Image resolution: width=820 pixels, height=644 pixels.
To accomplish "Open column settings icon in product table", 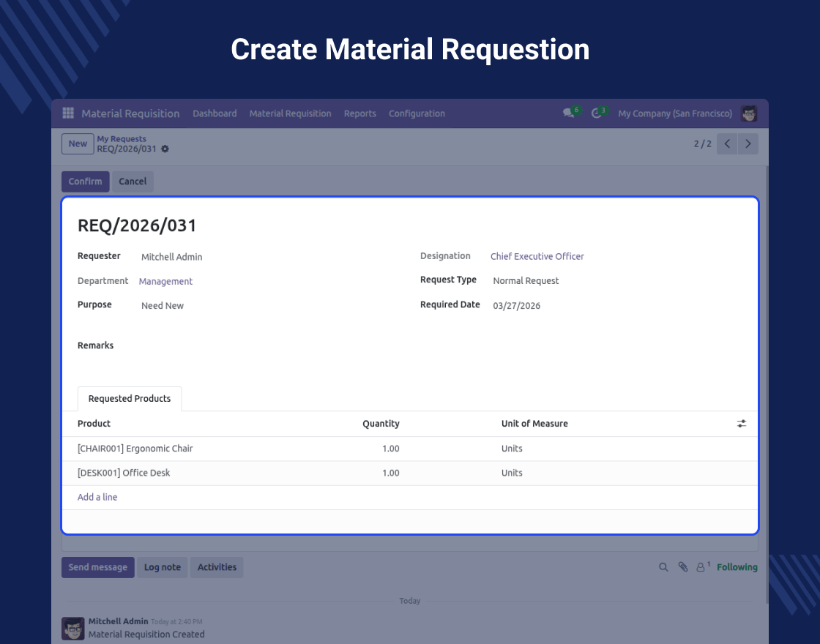I will point(742,424).
